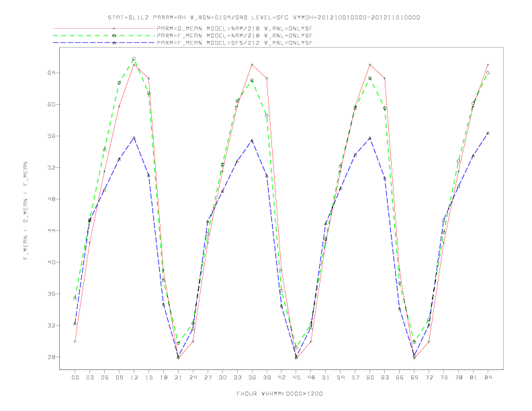
Task: Click x-axis tick label 63
Action: (385, 377)
